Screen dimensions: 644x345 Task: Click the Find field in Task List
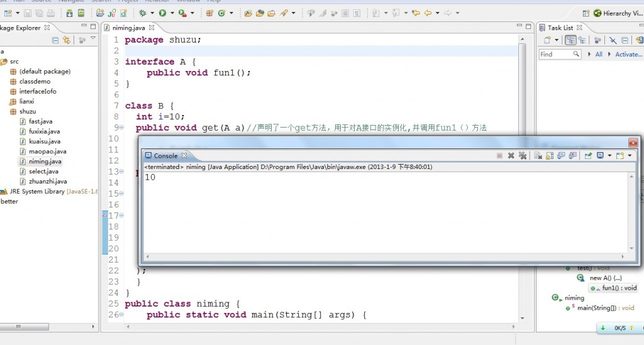pos(555,55)
